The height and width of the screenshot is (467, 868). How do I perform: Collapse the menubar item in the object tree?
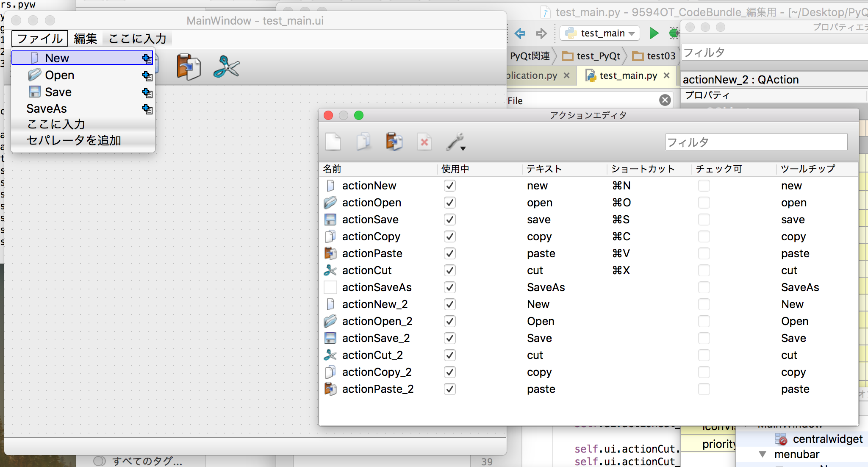pyautogui.click(x=762, y=454)
